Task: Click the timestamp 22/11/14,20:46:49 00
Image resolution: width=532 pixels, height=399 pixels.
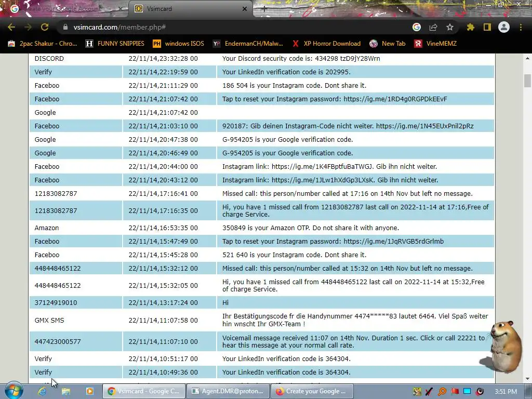Action: click(163, 153)
